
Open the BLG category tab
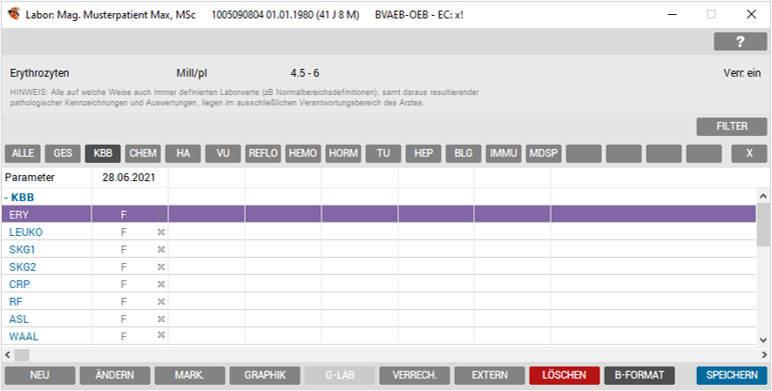click(x=464, y=154)
